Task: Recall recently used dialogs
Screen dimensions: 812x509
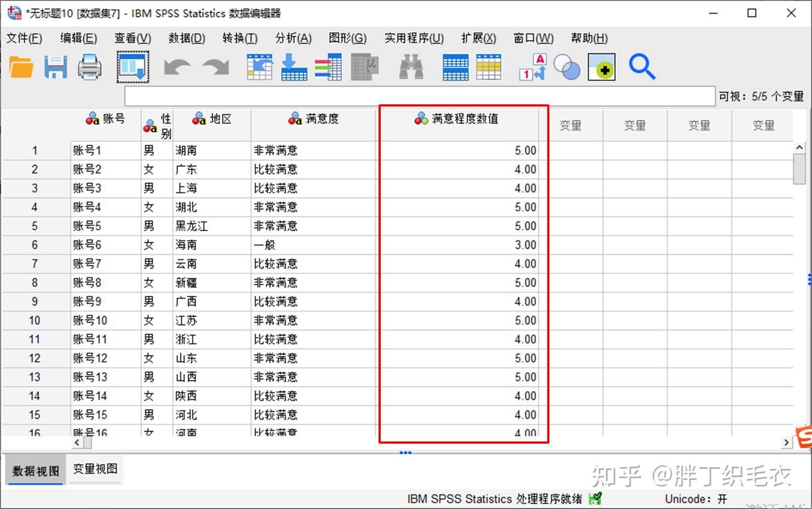Action: click(132, 66)
